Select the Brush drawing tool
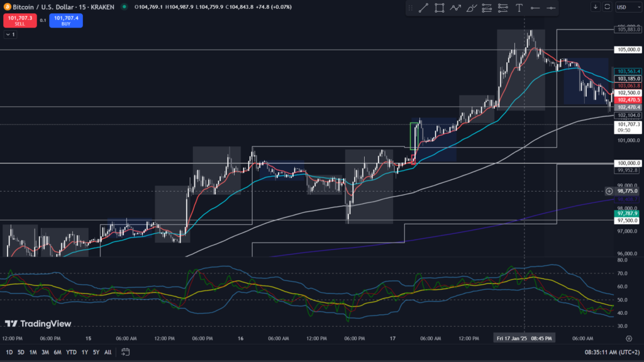 coord(472,8)
